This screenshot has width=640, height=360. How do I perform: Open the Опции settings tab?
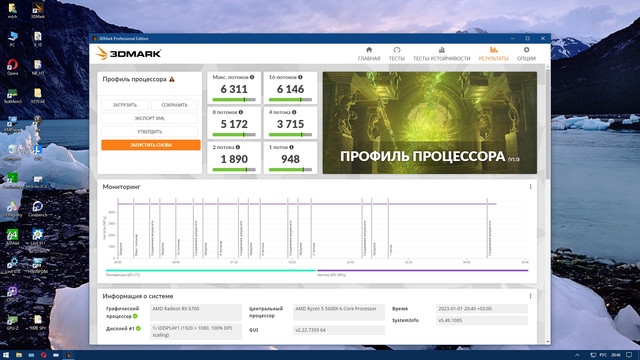(x=526, y=54)
